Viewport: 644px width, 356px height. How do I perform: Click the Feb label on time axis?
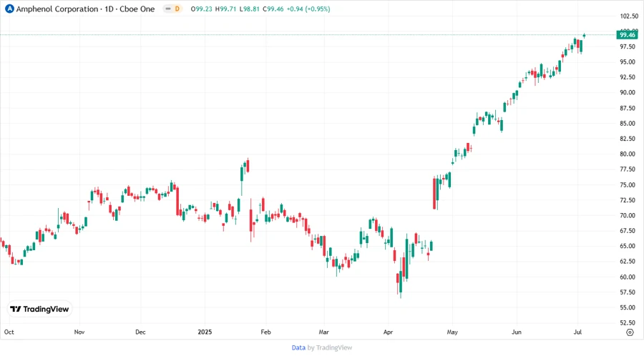(265, 332)
